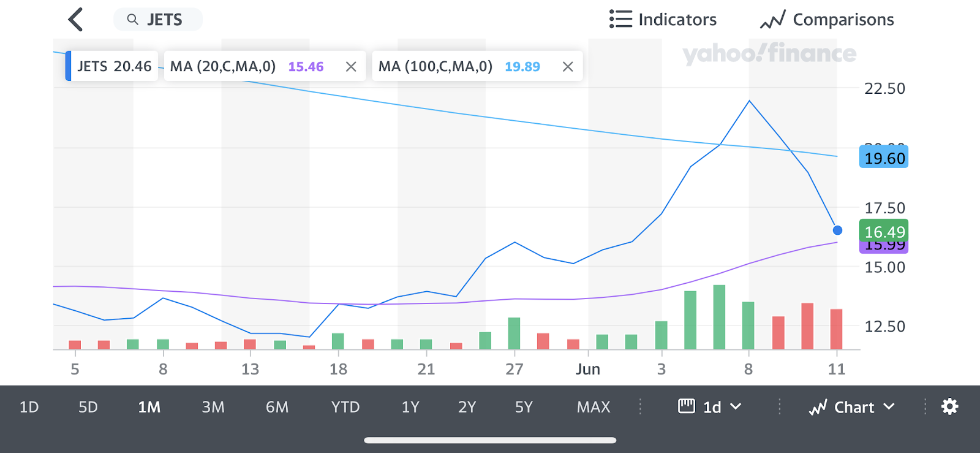
Task: Tap the 12.50 price axis label
Action: 884,327
